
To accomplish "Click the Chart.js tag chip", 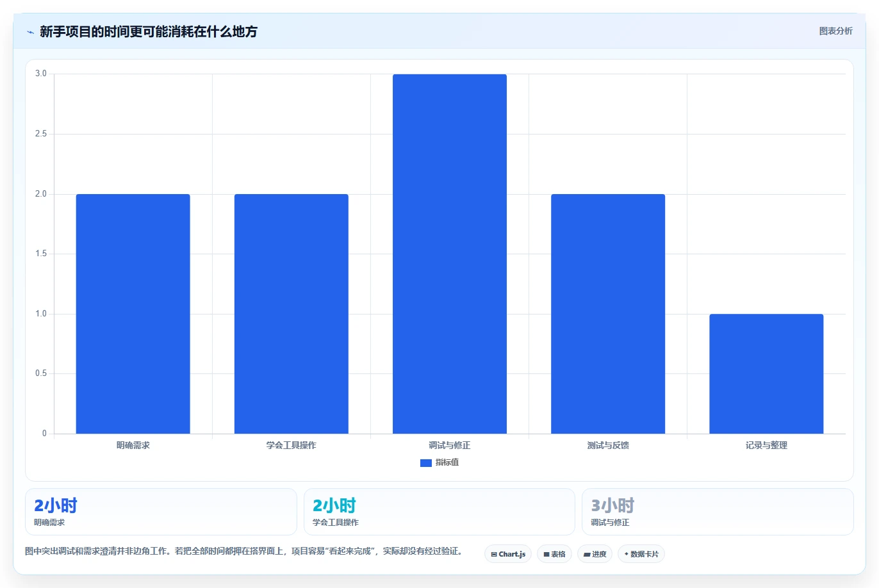I will click(x=508, y=554).
